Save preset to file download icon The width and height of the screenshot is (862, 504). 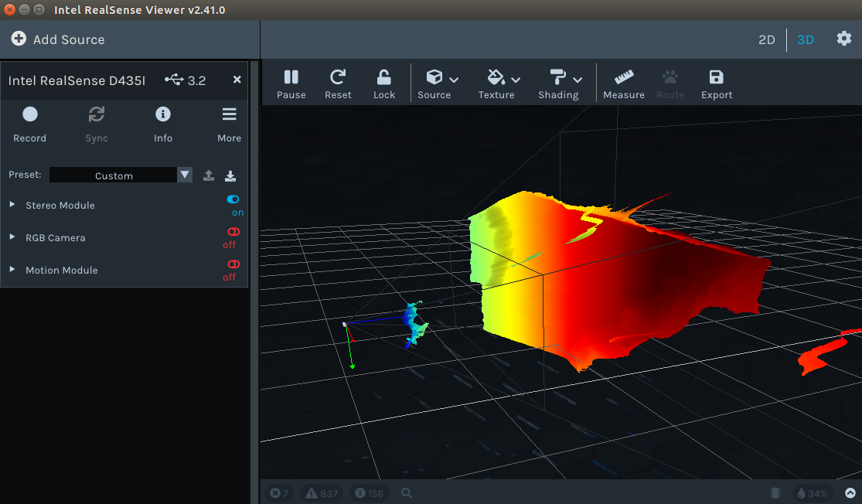(x=230, y=175)
